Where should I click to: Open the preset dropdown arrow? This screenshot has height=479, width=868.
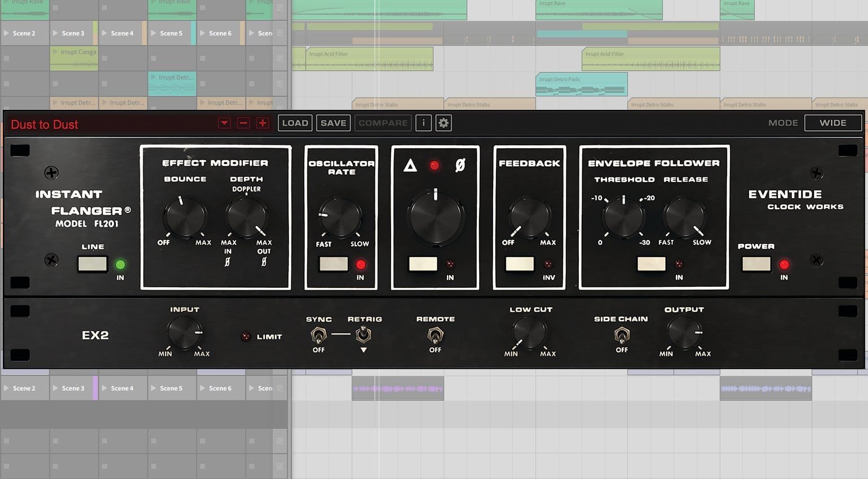coord(224,122)
